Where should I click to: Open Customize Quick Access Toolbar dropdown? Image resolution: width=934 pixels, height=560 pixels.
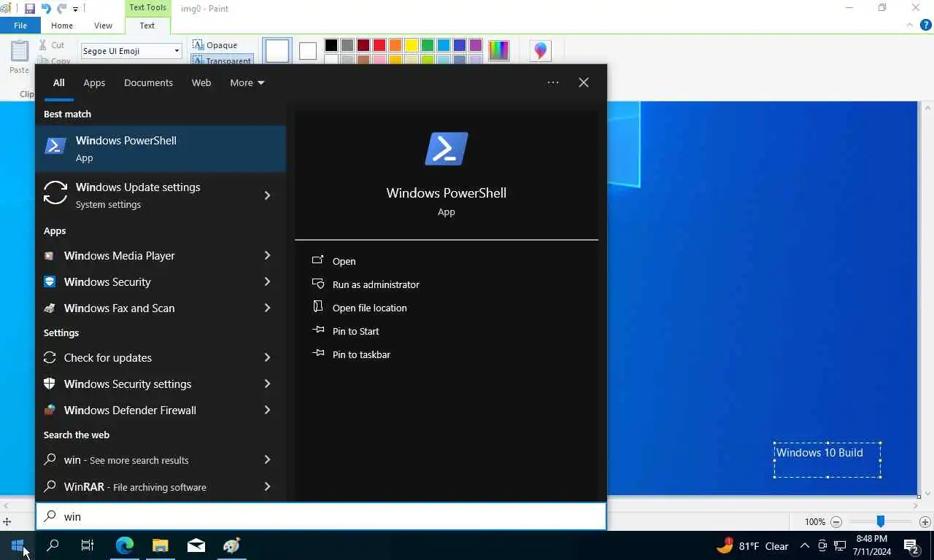tap(75, 9)
